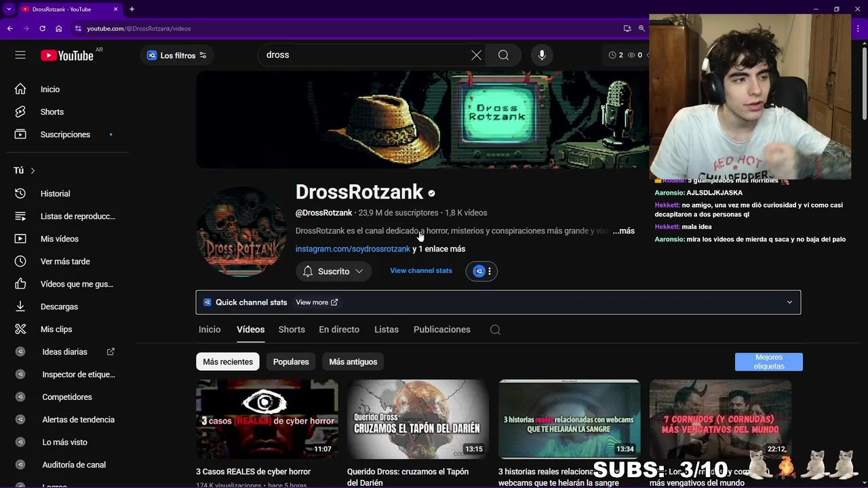Start voice search with microphone icon

(542, 55)
